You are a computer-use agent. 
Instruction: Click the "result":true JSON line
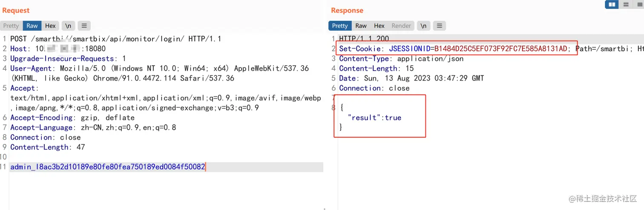click(x=374, y=118)
